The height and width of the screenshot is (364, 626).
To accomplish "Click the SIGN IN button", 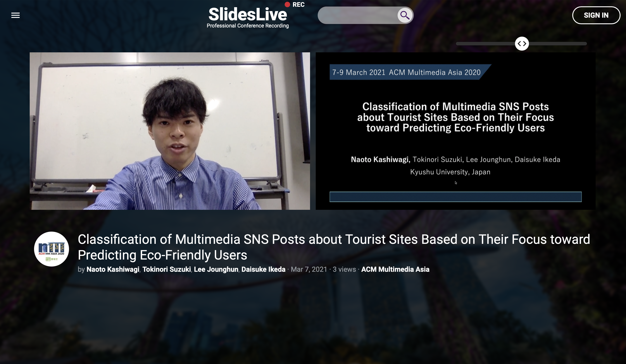I will pos(596,15).
